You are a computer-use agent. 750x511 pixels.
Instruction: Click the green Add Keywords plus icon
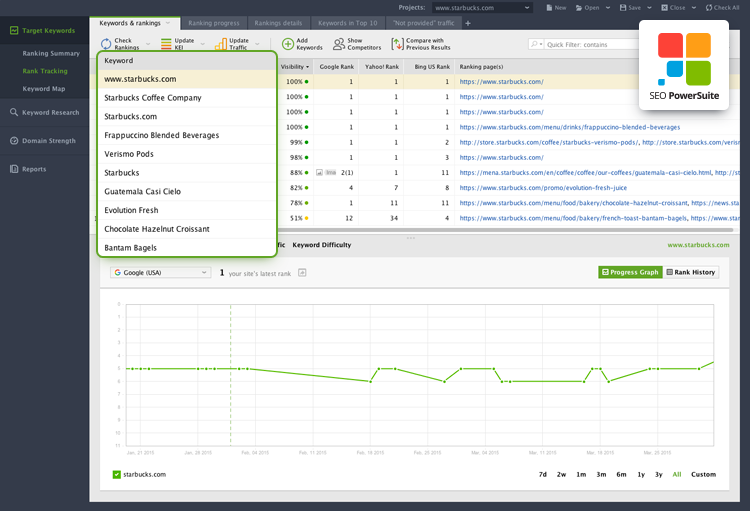click(288, 44)
